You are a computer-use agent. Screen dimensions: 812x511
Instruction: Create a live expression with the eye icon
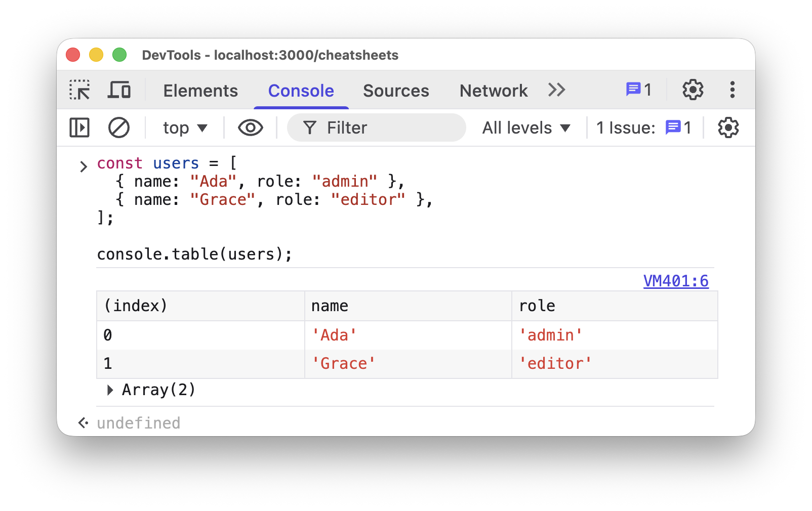coord(251,127)
